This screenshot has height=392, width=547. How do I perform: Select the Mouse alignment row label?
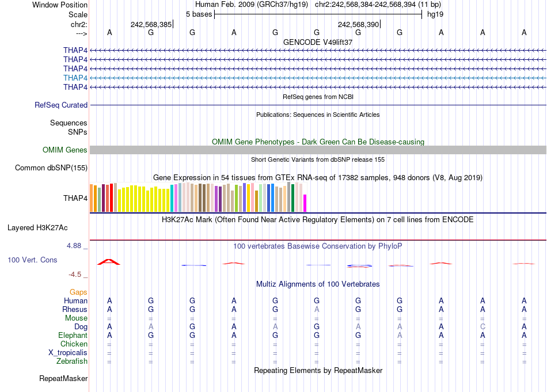[76, 318]
